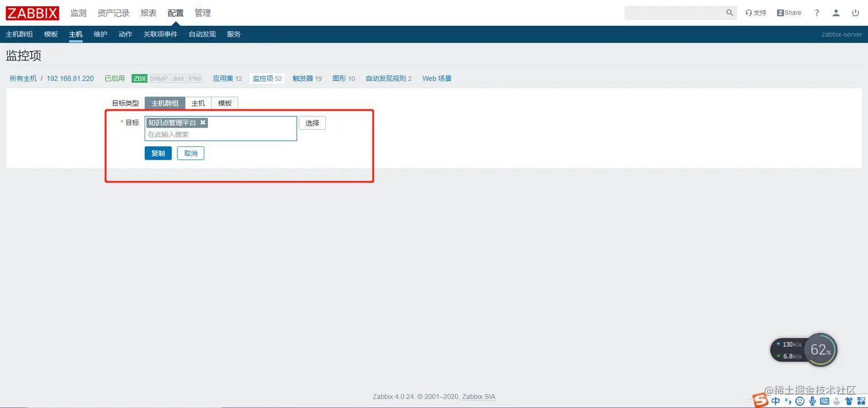The image size is (868, 408).
Task: Toggle the Sogou punctuation mode icon
Action: tap(788, 401)
